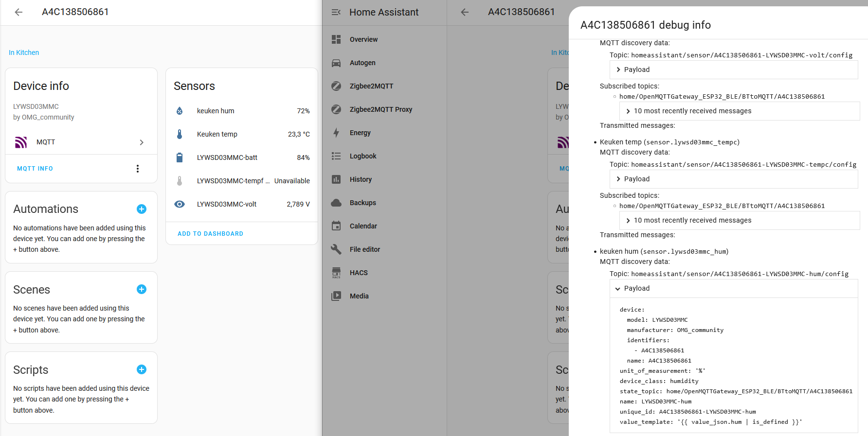The height and width of the screenshot is (436, 868).
Task: Click the Logbook list icon
Action: 336,156
